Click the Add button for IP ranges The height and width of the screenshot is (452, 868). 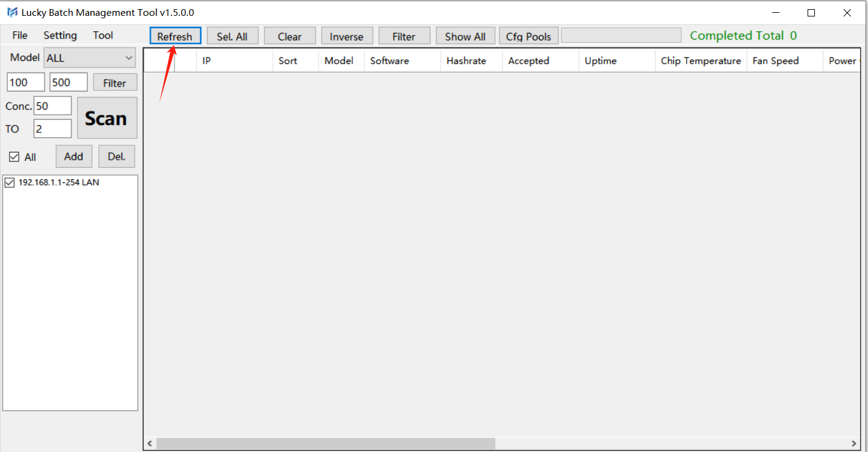pyautogui.click(x=73, y=157)
